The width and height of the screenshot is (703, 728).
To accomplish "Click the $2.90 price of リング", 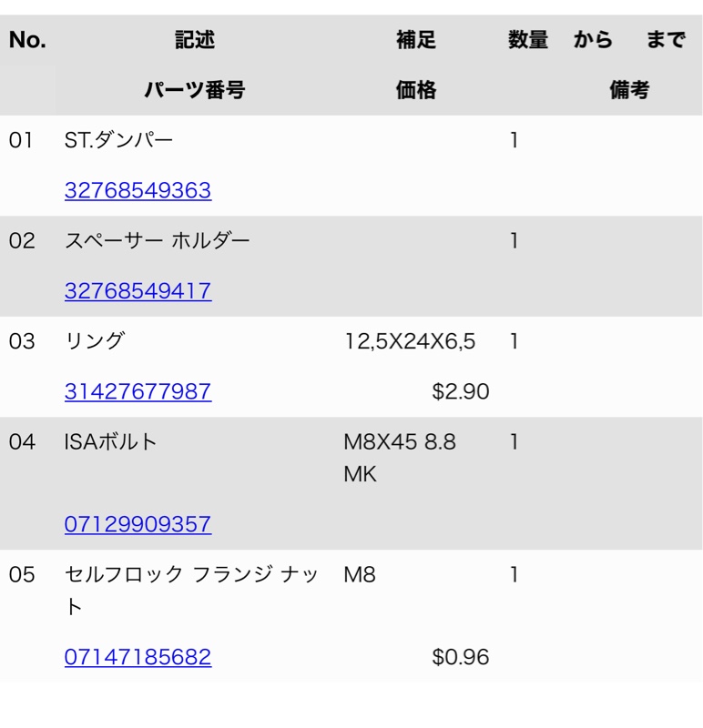I will pyautogui.click(x=460, y=391).
